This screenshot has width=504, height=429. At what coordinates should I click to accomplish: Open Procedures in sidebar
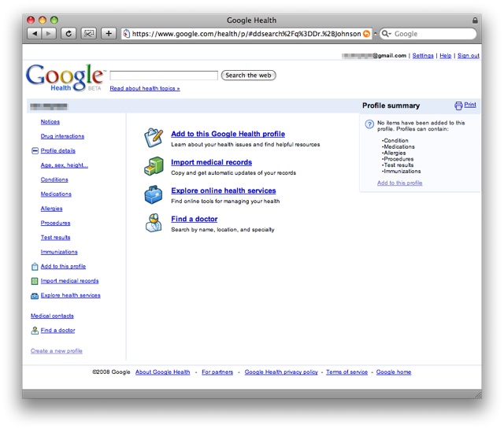(x=55, y=223)
